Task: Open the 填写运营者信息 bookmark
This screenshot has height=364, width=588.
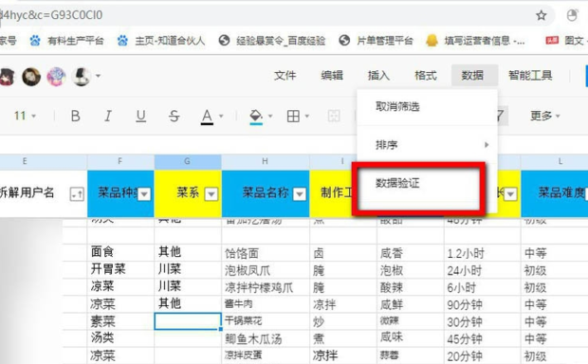Action: click(475, 41)
